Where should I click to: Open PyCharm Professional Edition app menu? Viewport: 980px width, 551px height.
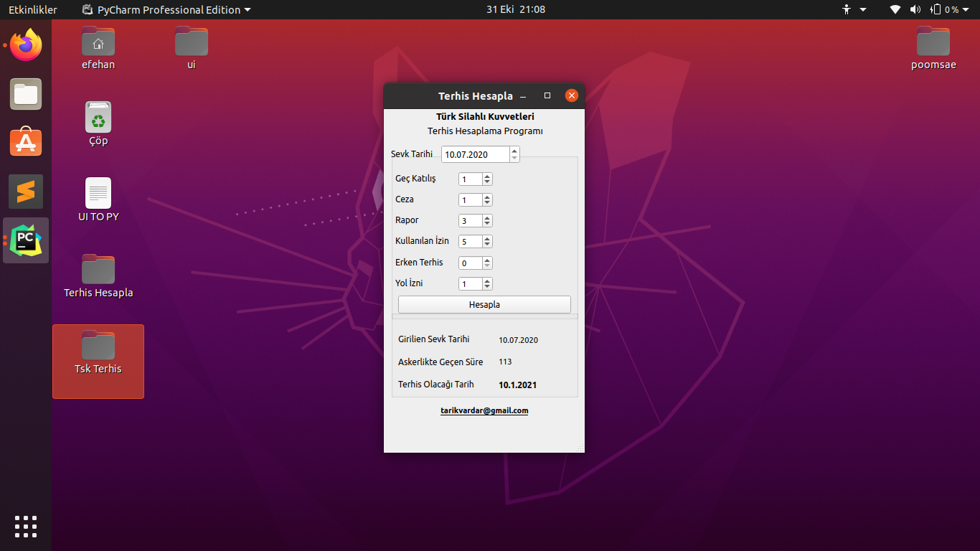(x=166, y=9)
